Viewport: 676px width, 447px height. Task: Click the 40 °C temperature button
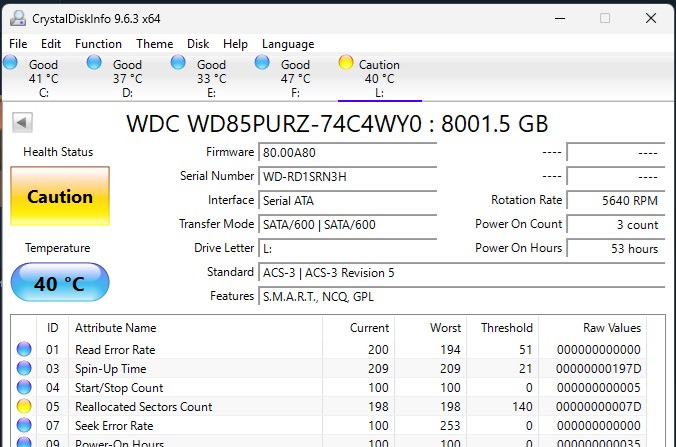pyautogui.click(x=60, y=282)
